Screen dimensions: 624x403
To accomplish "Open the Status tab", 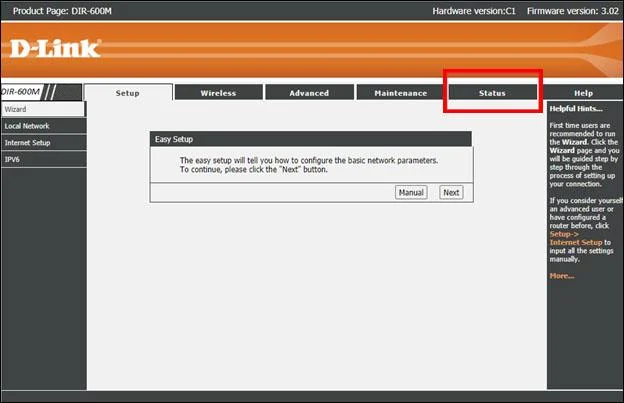I will [x=492, y=93].
